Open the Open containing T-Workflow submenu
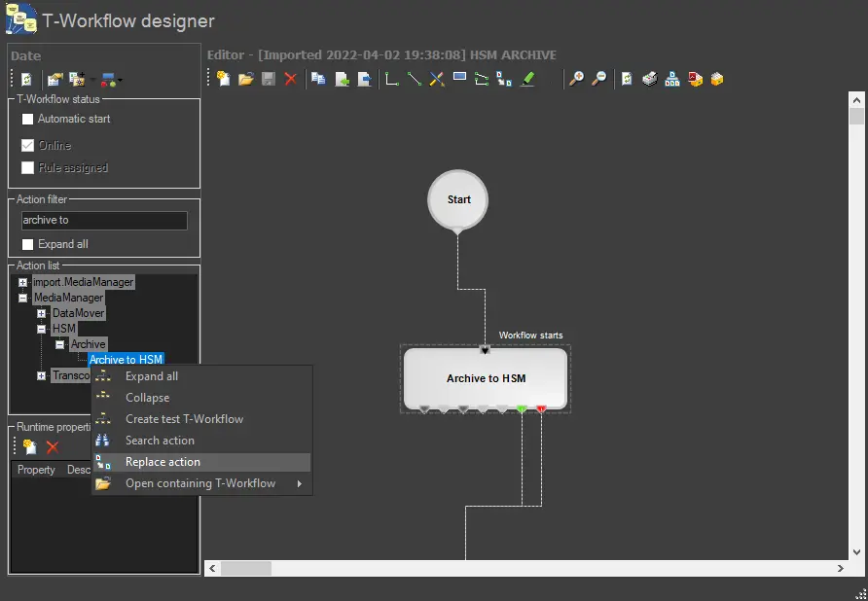 pos(200,483)
